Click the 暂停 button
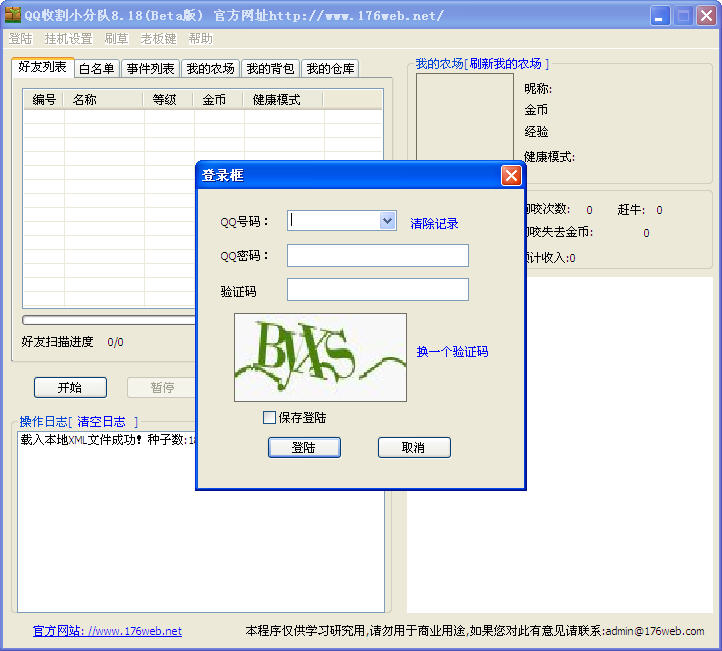 point(162,388)
